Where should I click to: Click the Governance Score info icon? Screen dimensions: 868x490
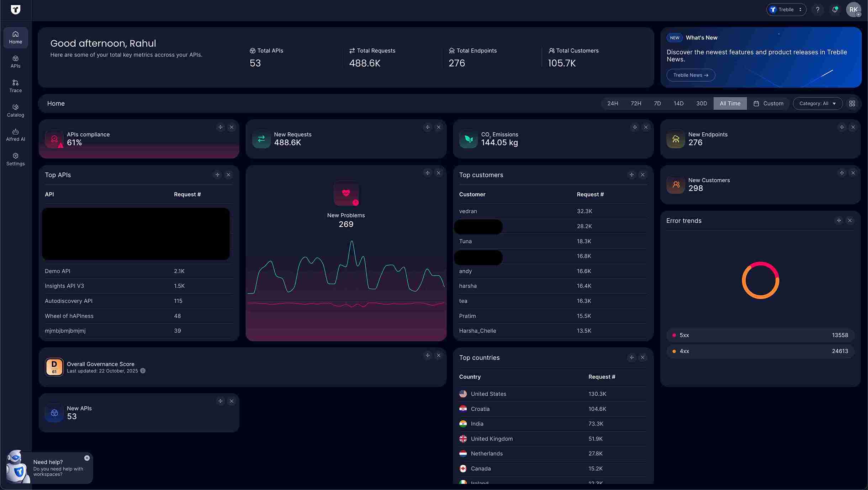click(143, 371)
